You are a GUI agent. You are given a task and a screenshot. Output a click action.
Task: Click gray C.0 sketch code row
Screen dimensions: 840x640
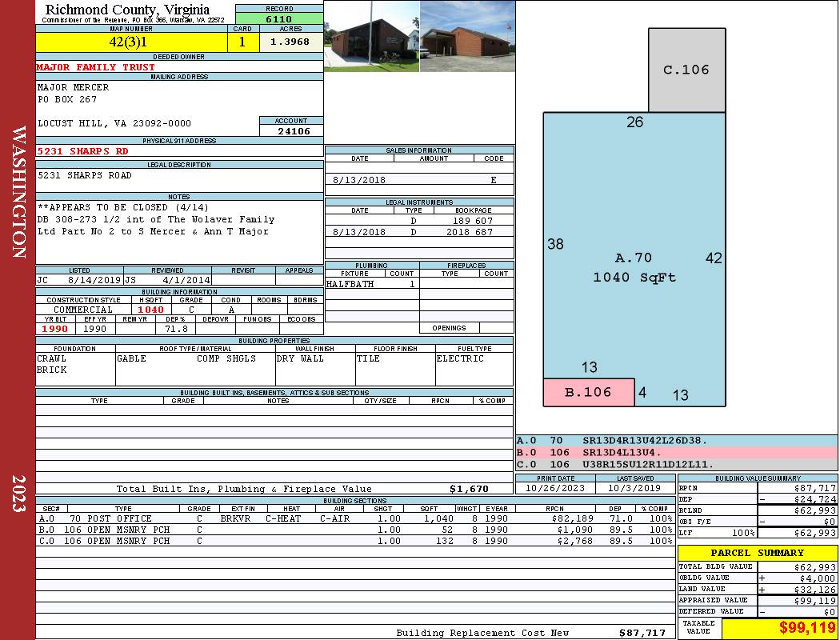click(x=677, y=464)
